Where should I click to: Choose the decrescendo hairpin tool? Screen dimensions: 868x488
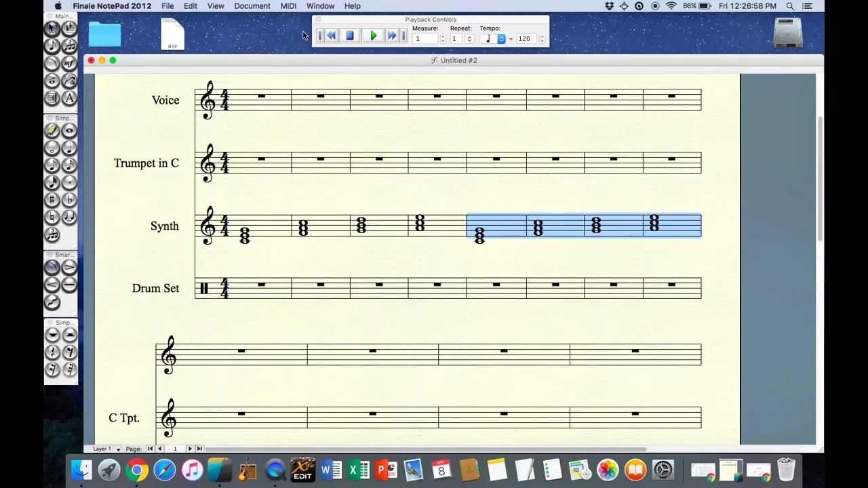point(69,267)
